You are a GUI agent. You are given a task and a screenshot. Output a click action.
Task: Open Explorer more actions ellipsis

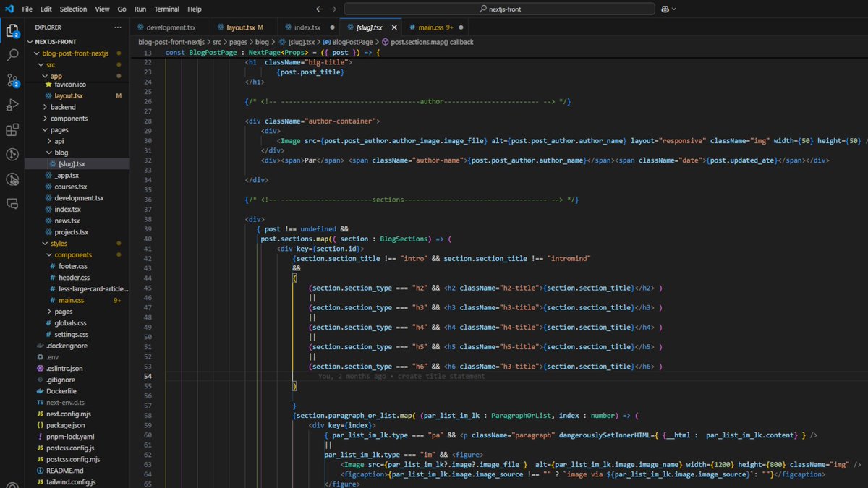(x=118, y=27)
